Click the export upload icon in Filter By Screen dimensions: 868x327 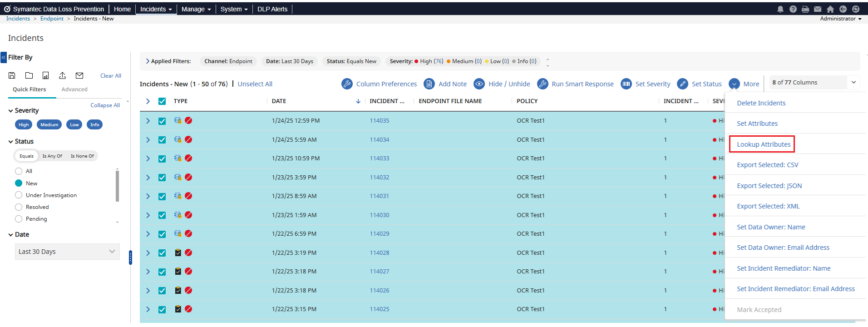(63, 75)
